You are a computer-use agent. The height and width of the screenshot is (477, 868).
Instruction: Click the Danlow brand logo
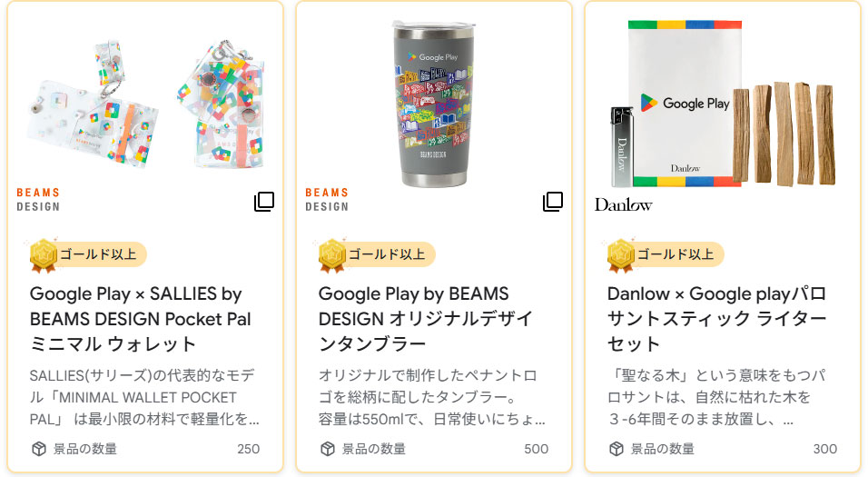tap(623, 204)
